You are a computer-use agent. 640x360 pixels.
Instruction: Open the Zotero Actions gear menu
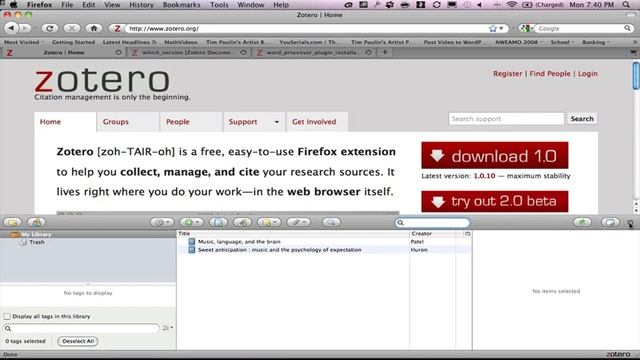tap(162, 222)
